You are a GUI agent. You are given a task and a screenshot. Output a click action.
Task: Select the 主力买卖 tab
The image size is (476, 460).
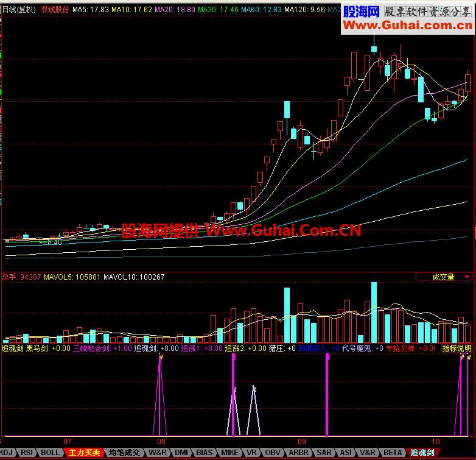click(x=84, y=453)
